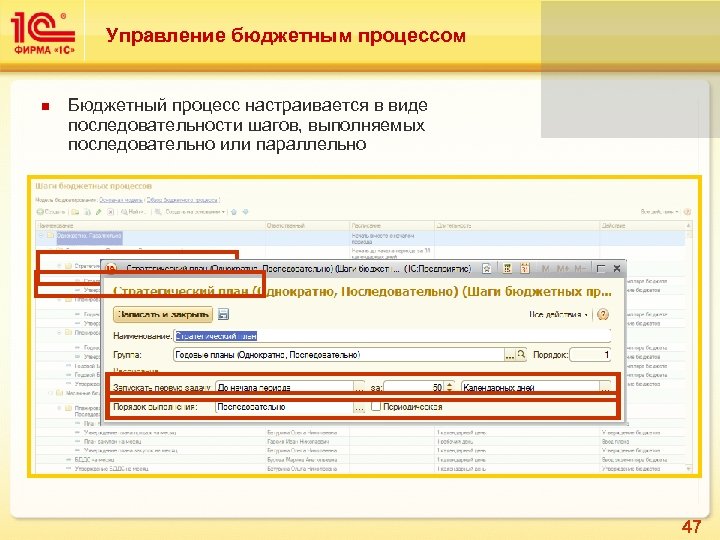Open ellipsis selector of Календарных дней field
720x540 pixels.
[x=606, y=388]
